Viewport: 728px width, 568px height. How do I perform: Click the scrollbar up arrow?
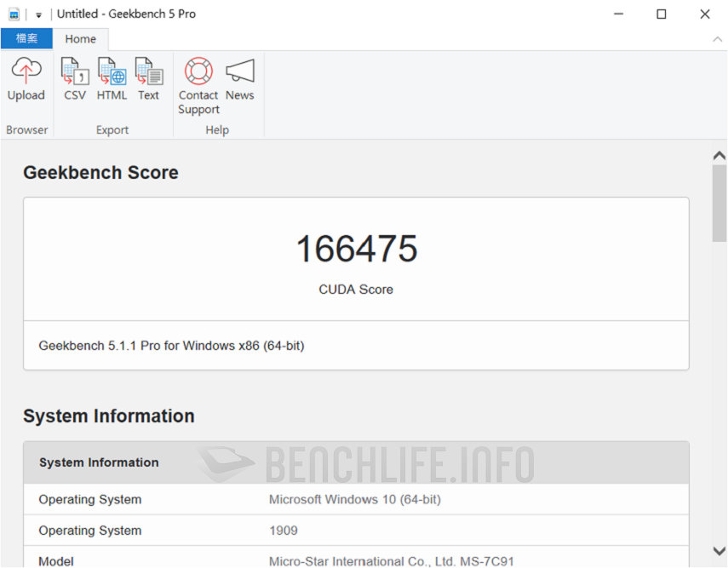[721, 155]
